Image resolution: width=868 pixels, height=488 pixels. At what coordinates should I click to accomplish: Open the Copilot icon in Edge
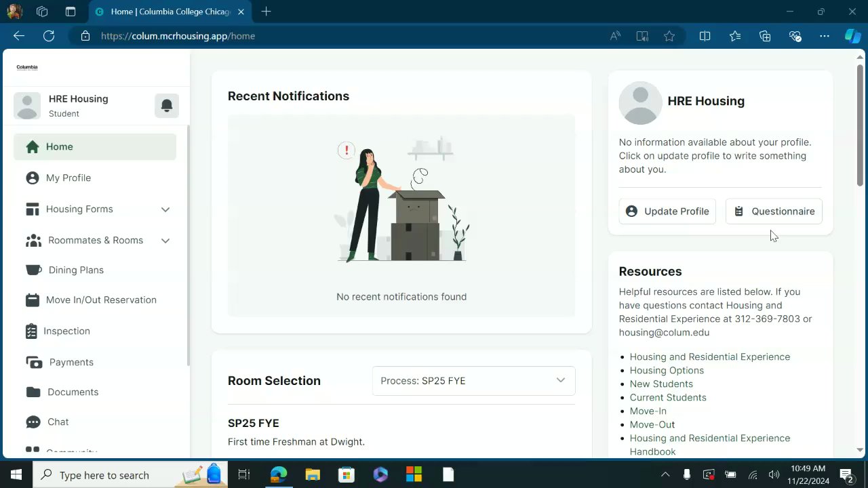tap(852, 36)
